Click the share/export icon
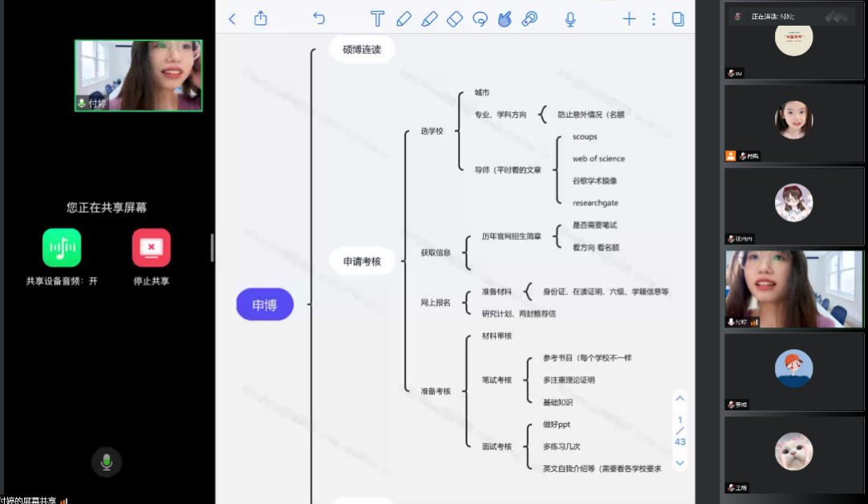The width and height of the screenshot is (868, 504). click(261, 18)
